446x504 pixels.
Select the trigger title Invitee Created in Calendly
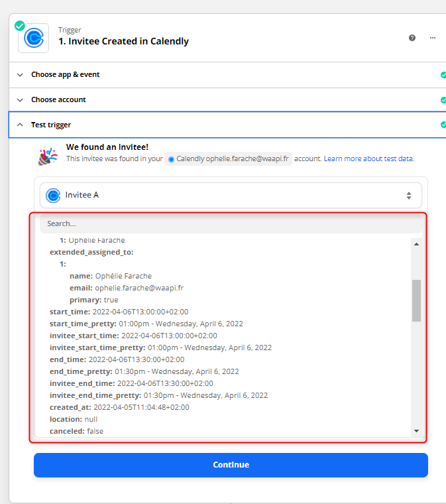(x=124, y=41)
